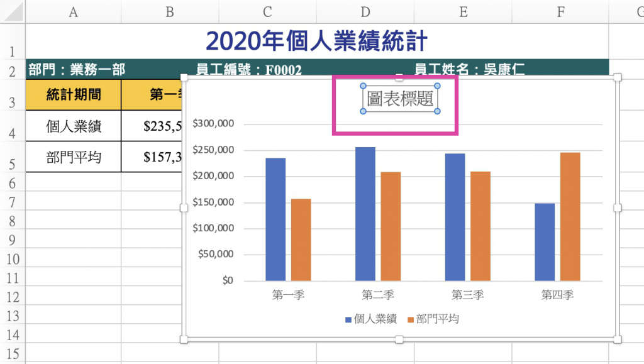Select row header 10
The width and height of the screenshot is (644, 364).
[13, 259]
